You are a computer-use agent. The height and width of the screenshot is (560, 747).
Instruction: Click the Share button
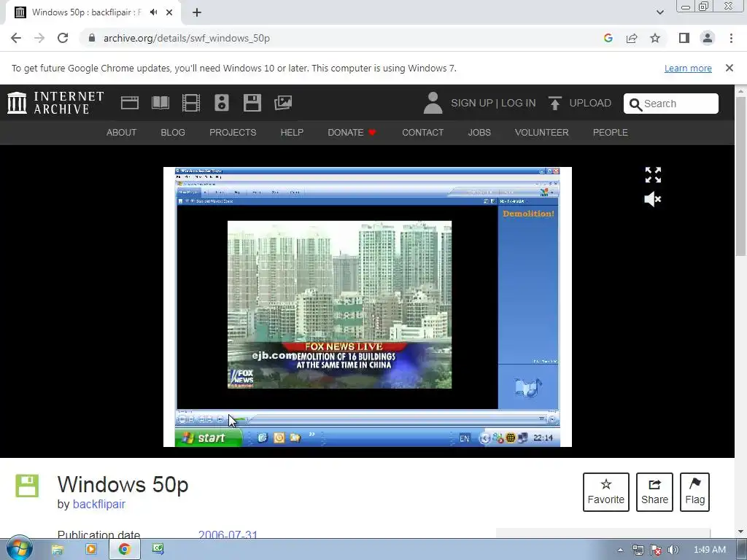pos(654,492)
